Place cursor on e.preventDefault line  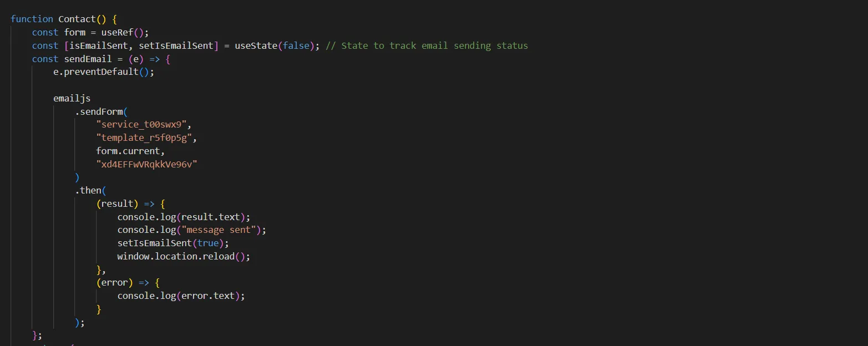104,72
